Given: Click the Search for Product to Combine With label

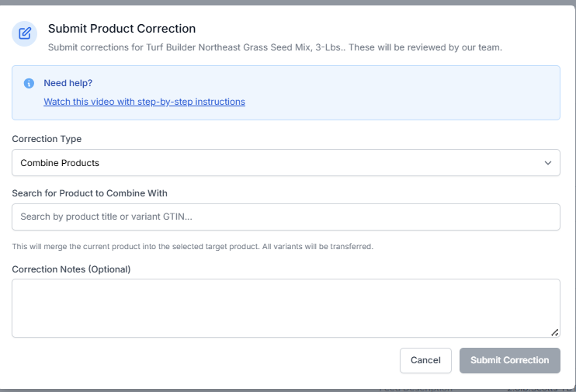Looking at the screenshot, I should coord(89,193).
